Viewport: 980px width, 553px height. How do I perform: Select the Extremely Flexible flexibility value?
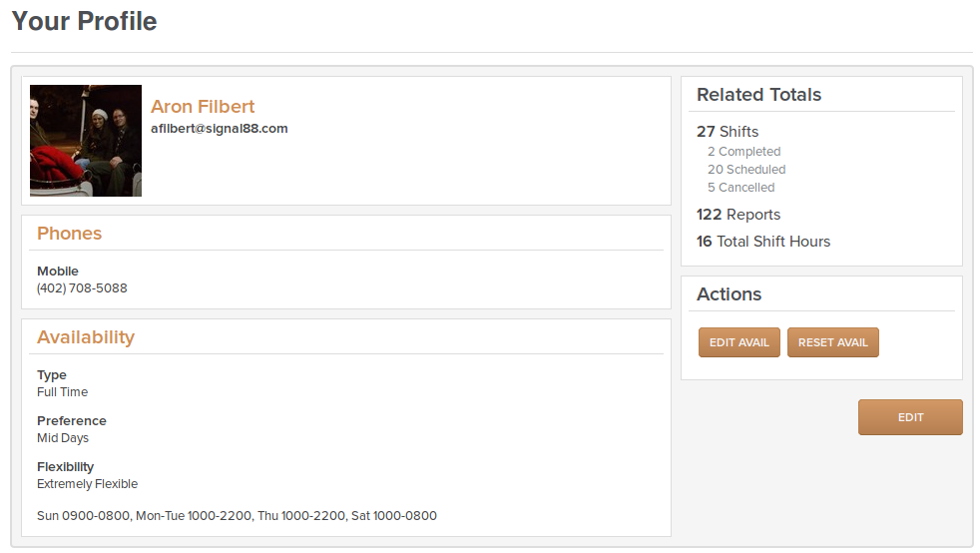tap(87, 484)
